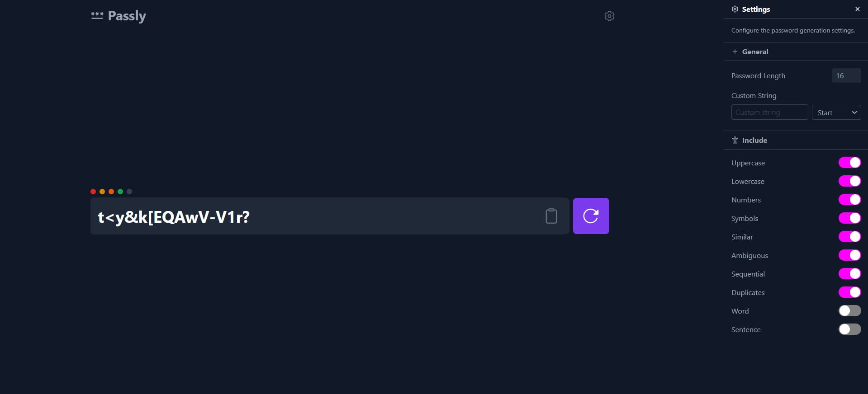The image size is (868, 394).
Task: Click the Passly logo in header
Action: [x=119, y=16]
